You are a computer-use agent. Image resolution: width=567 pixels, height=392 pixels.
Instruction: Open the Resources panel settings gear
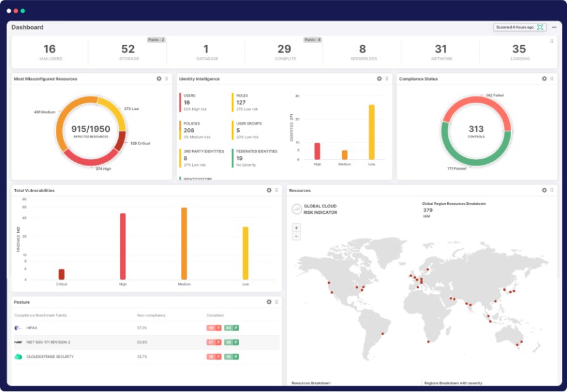pos(544,190)
